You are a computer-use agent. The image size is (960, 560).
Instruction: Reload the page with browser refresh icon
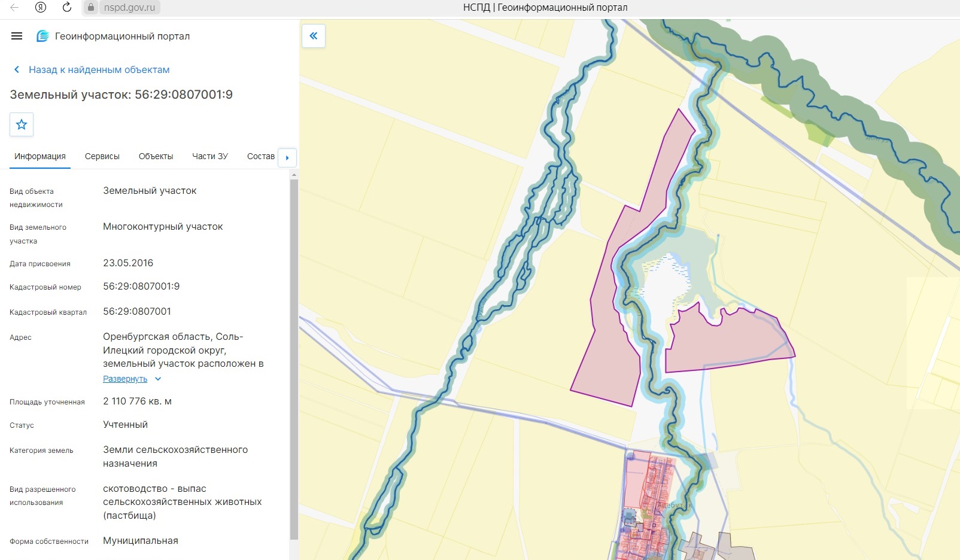[x=67, y=7]
